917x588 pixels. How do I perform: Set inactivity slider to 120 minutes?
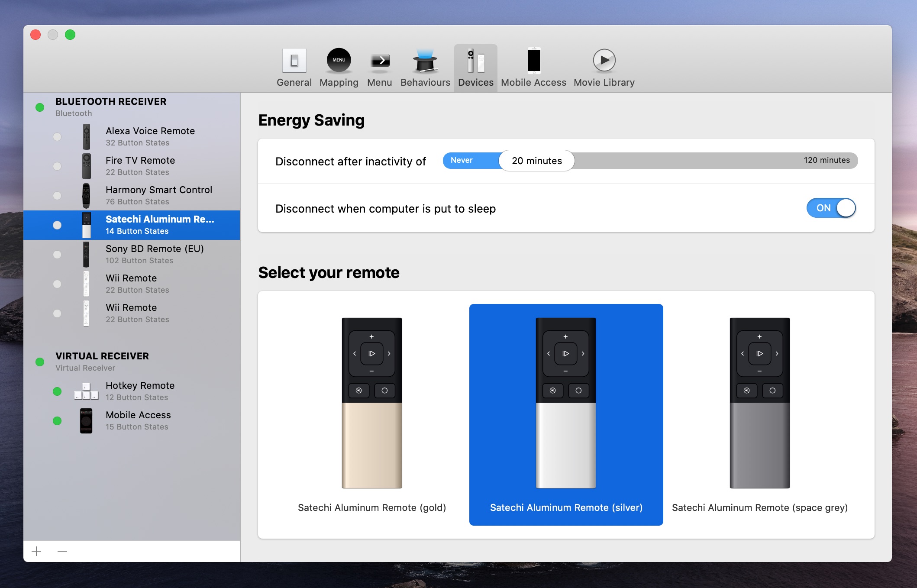(827, 160)
